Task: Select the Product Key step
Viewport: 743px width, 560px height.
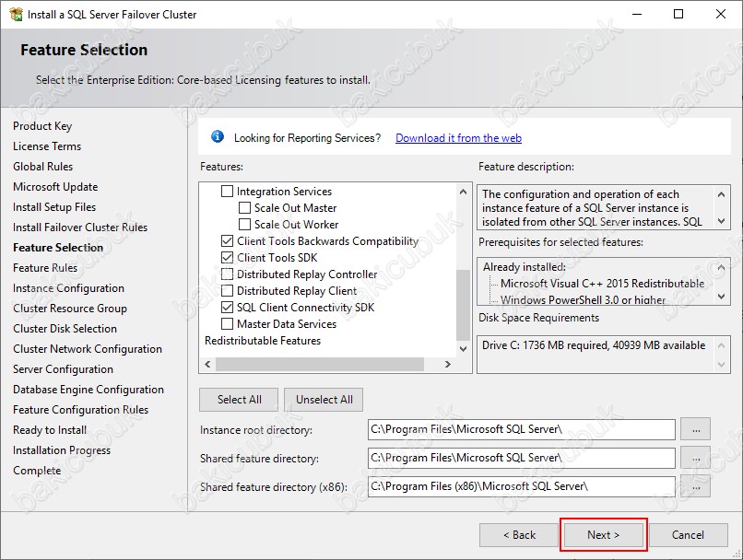Action: pyautogui.click(x=42, y=126)
